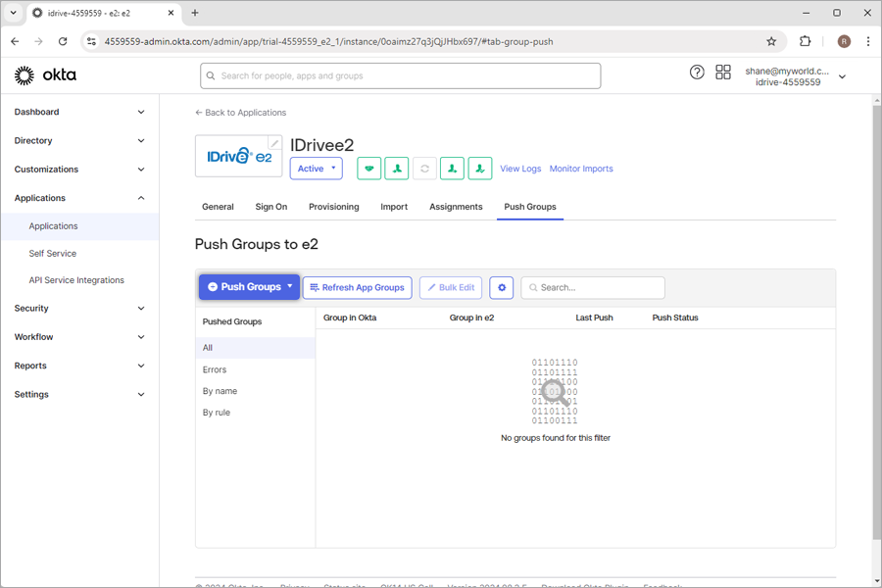Click the push groups Search box
This screenshot has width=882, height=588.
coord(593,287)
